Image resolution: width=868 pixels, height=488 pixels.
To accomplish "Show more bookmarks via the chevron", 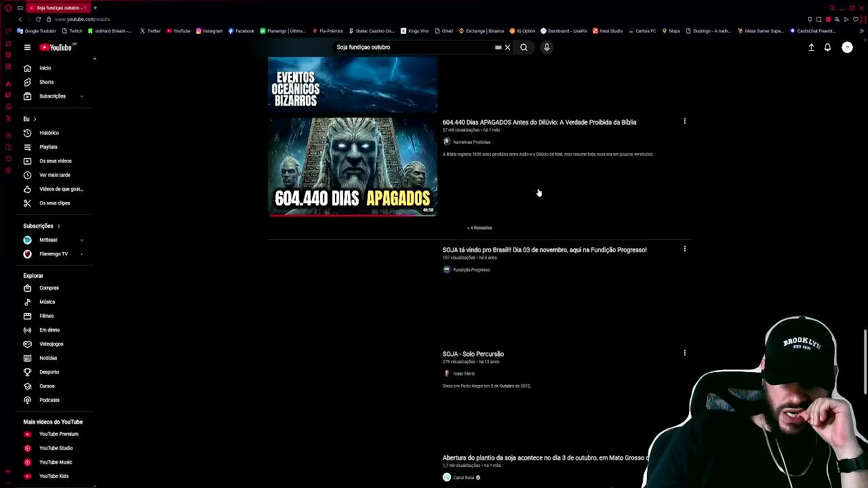I will pos(862,30).
